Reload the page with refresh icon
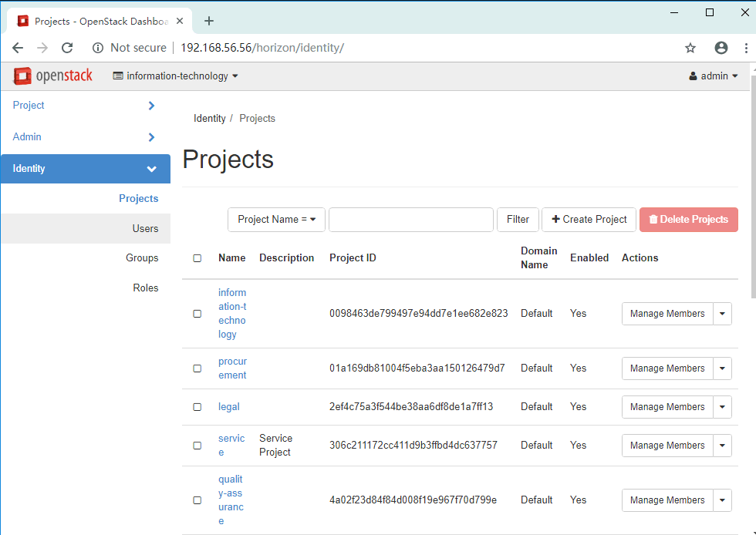 (67, 48)
